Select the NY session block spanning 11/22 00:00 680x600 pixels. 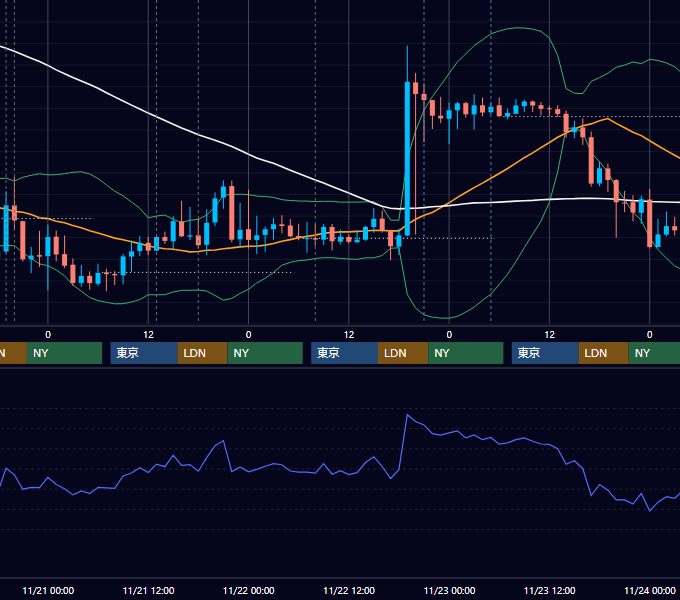point(265,353)
